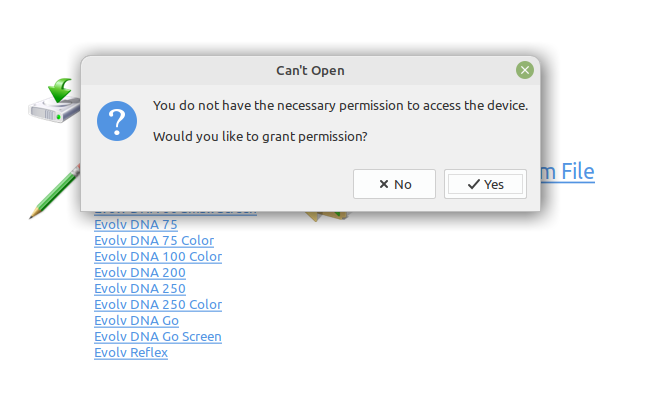Click Yes to grant device permission
The height and width of the screenshot is (409, 662).
[485, 184]
